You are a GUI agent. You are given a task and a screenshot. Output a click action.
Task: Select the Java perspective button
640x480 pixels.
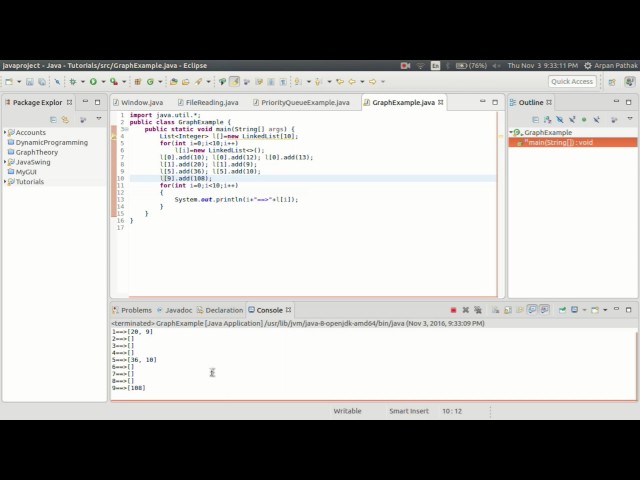click(x=630, y=82)
